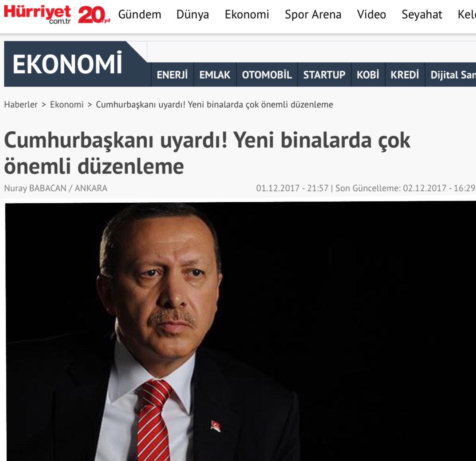This screenshot has height=461, width=476.
Task: Select the KREDİ tab
Action: pyautogui.click(x=405, y=75)
